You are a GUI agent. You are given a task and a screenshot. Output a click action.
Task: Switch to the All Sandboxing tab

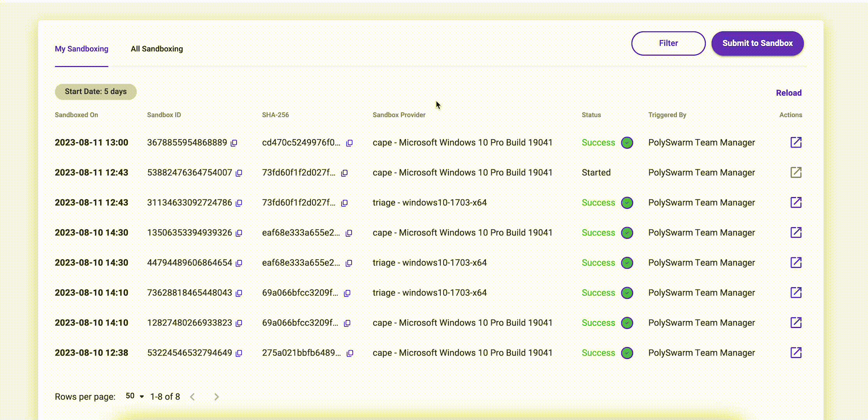coord(157,49)
